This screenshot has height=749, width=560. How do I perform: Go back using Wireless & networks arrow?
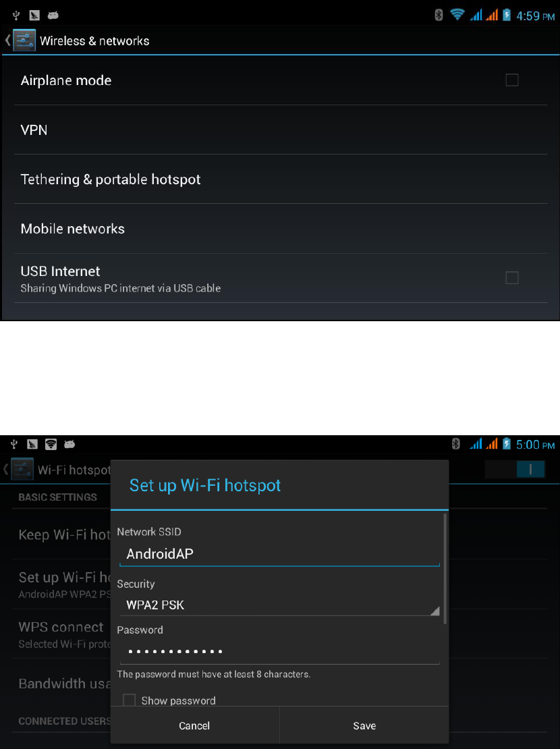[7, 40]
